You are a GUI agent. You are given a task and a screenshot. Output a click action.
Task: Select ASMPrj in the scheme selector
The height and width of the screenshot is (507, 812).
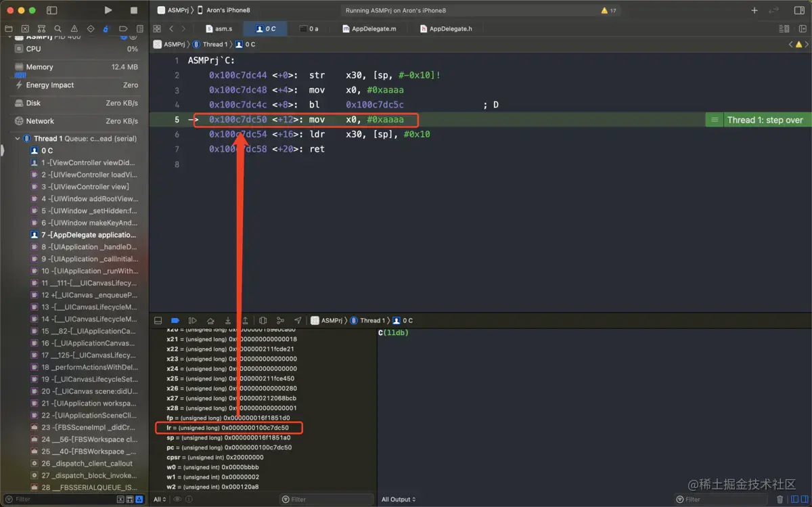coord(174,10)
